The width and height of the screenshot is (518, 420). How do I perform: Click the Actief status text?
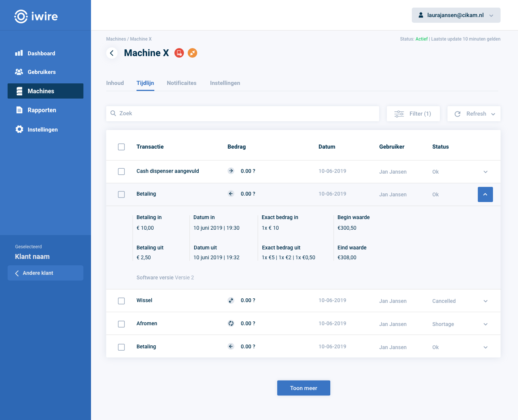click(x=422, y=39)
